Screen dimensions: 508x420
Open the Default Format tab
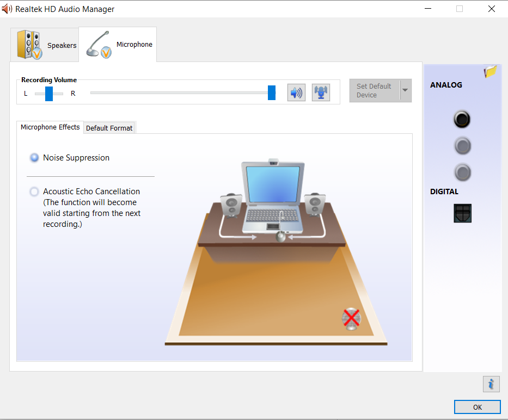[x=109, y=128]
